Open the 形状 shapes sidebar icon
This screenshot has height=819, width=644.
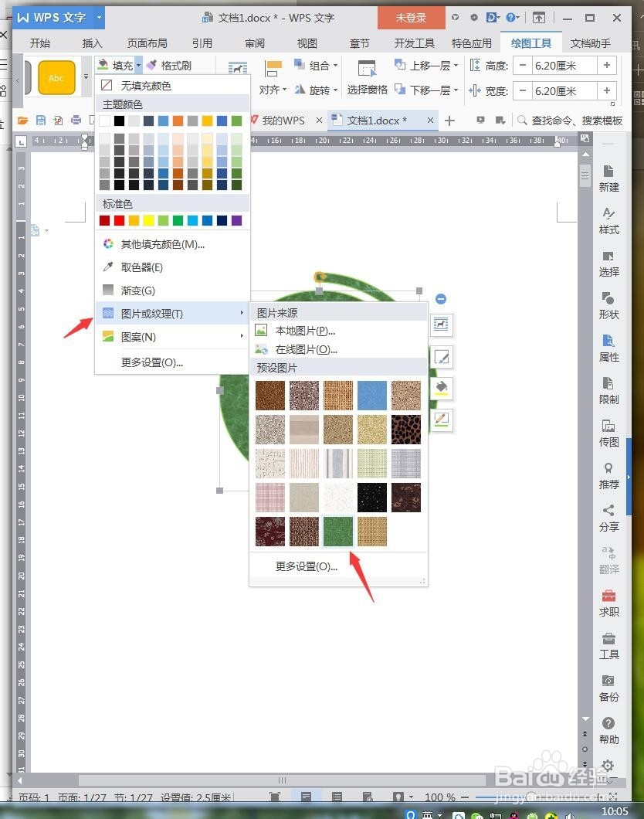click(608, 305)
